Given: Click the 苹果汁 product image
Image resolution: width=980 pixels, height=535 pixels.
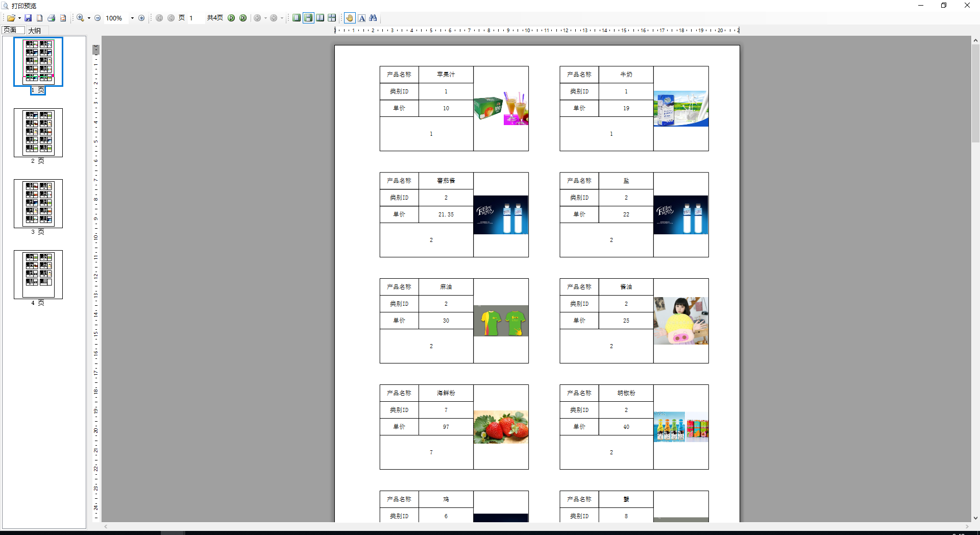Looking at the screenshot, I should coord(501,108).
